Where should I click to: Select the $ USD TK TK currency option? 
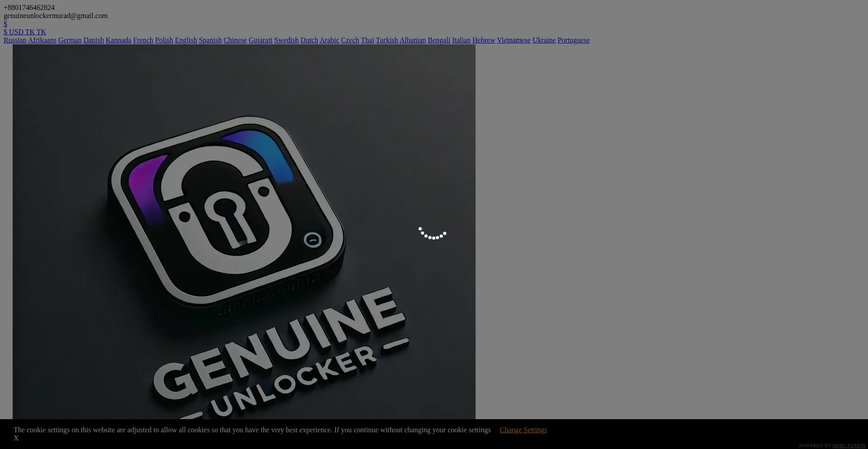25,32
